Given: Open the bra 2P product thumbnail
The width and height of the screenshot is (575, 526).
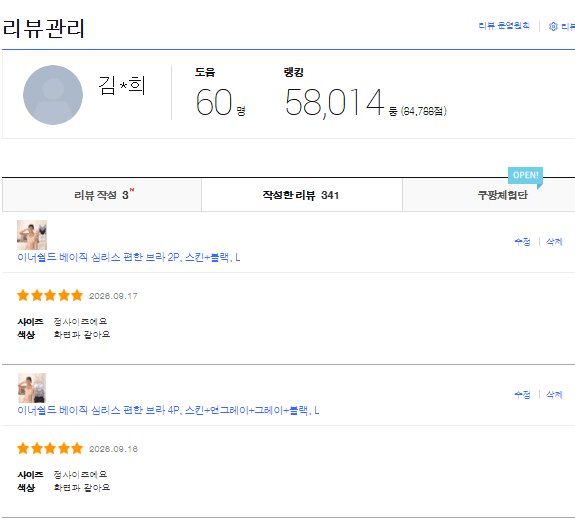Looking at the screenshot, I should 32,235.
